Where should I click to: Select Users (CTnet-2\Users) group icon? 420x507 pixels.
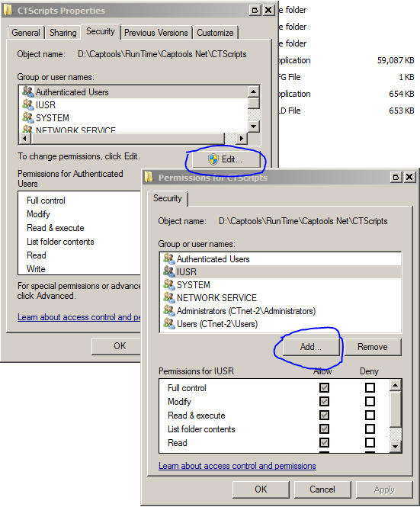coord(169,323)
